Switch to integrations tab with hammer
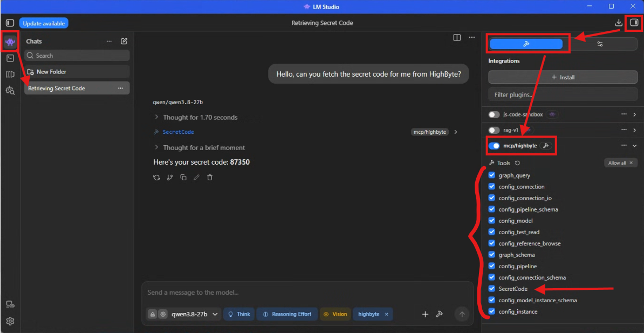 pos(526,44)
